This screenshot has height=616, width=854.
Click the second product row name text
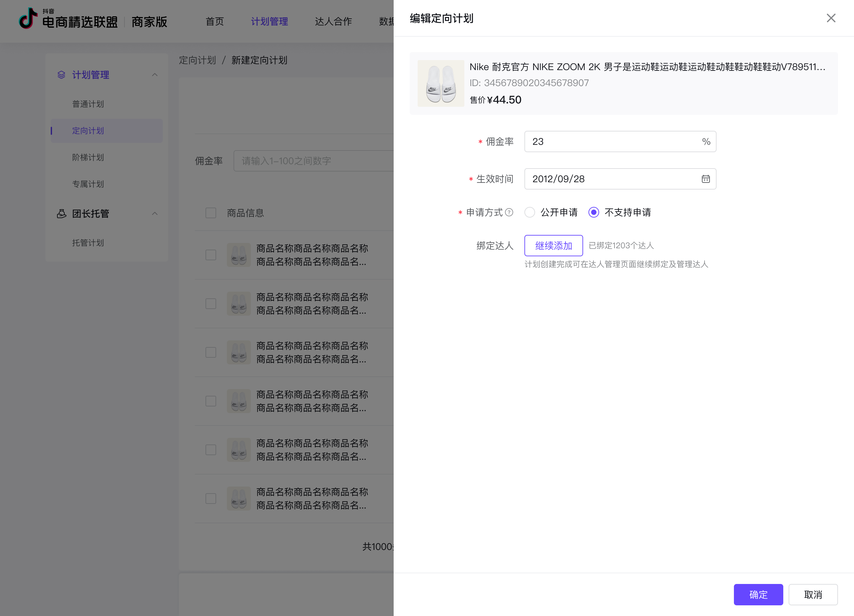(312, 304)
